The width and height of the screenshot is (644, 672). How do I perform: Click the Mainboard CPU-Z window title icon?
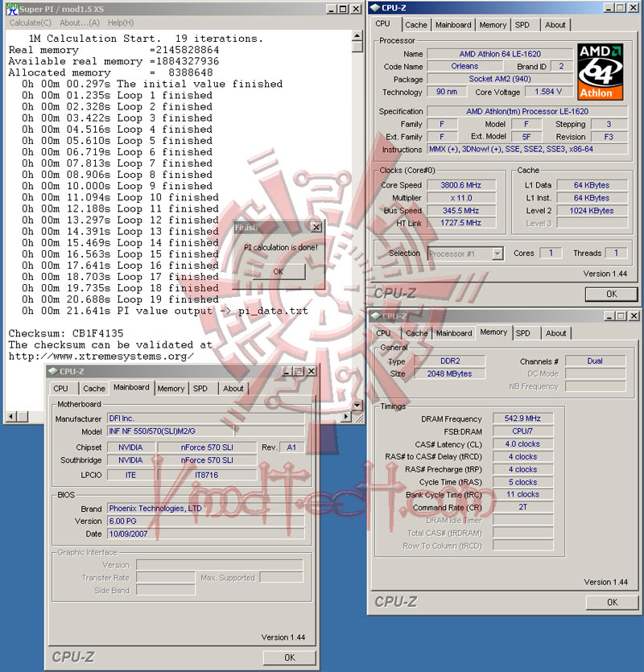click(53, 371)
